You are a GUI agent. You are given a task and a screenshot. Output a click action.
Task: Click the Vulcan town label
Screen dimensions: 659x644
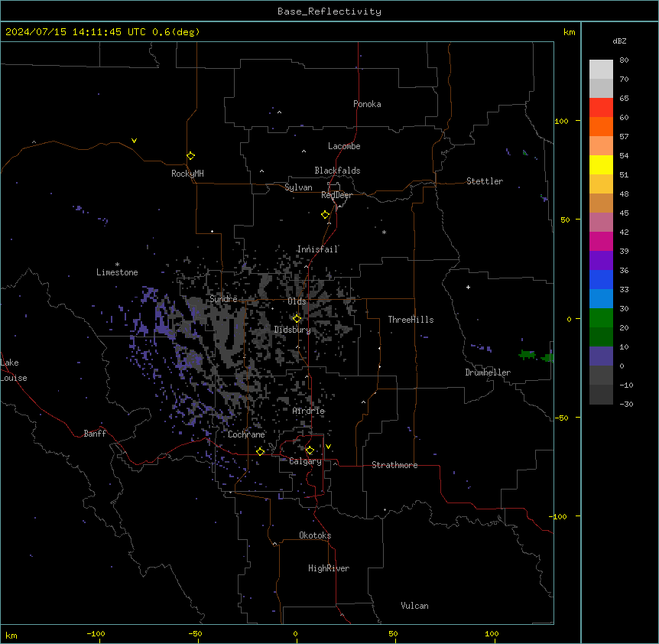[x=414, y=606]
